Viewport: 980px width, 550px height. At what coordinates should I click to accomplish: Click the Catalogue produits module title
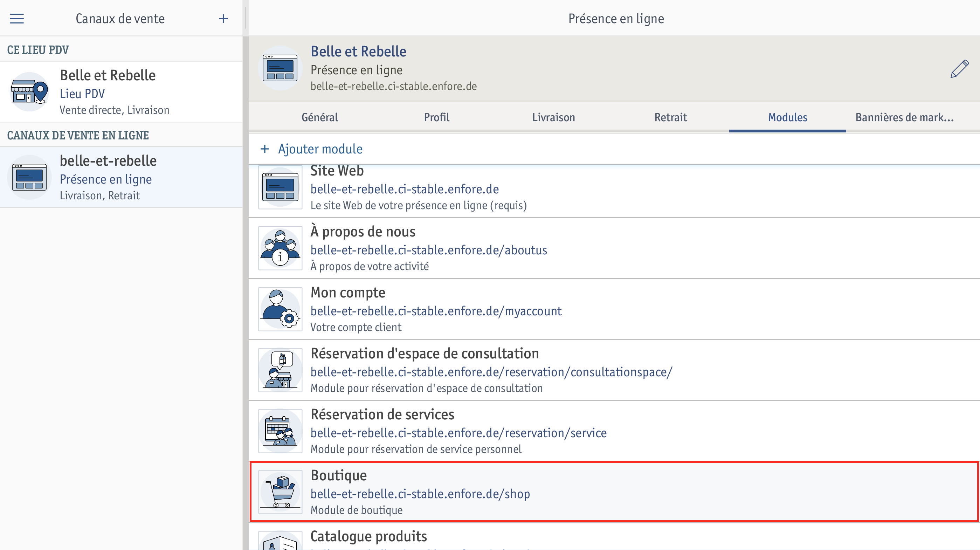(369, 536)
